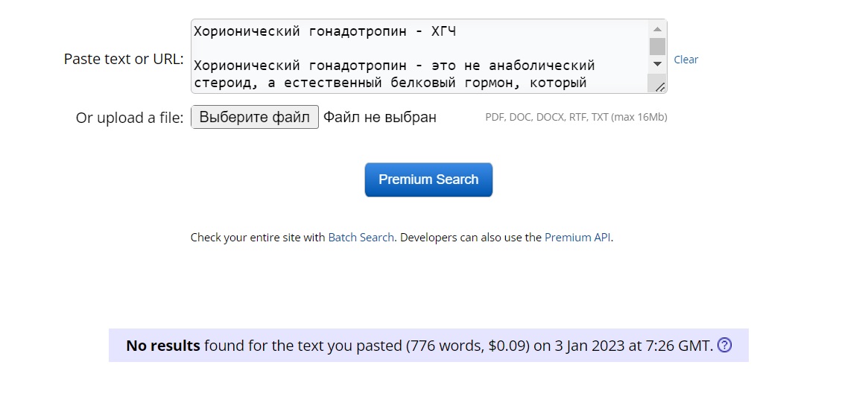
Task: Click the ХГЧ title line in text box
Action: [325, 31]
